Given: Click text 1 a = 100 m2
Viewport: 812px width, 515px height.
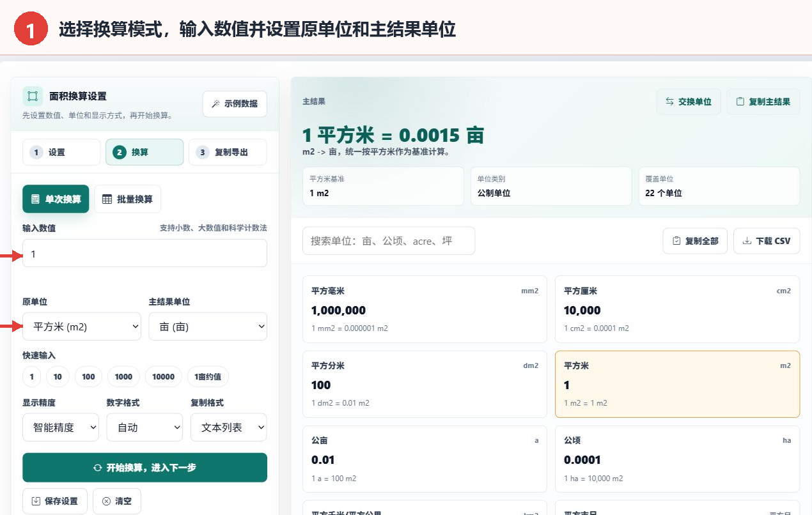Looking at the screenshot, I should 334,478.
